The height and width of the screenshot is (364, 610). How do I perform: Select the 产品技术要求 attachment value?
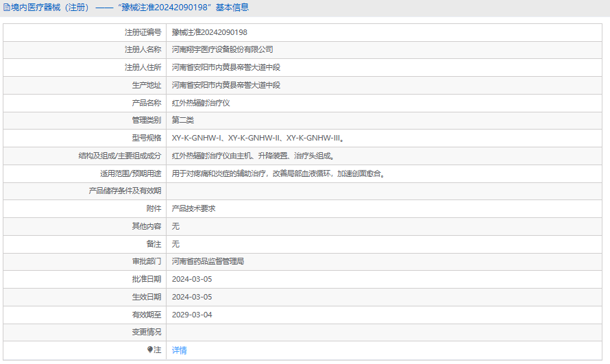point(194,208)
